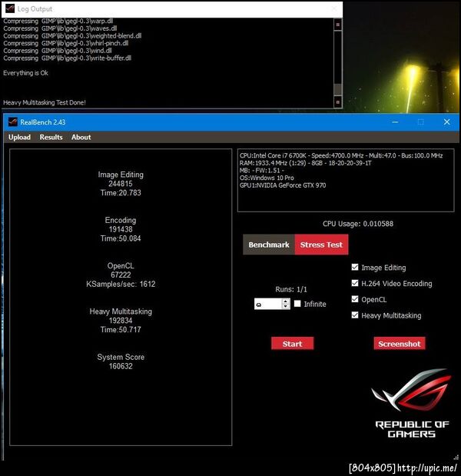Click the OpenCL score 67222
Viewport: 461px width, 476px height.
tap(121, 275)
